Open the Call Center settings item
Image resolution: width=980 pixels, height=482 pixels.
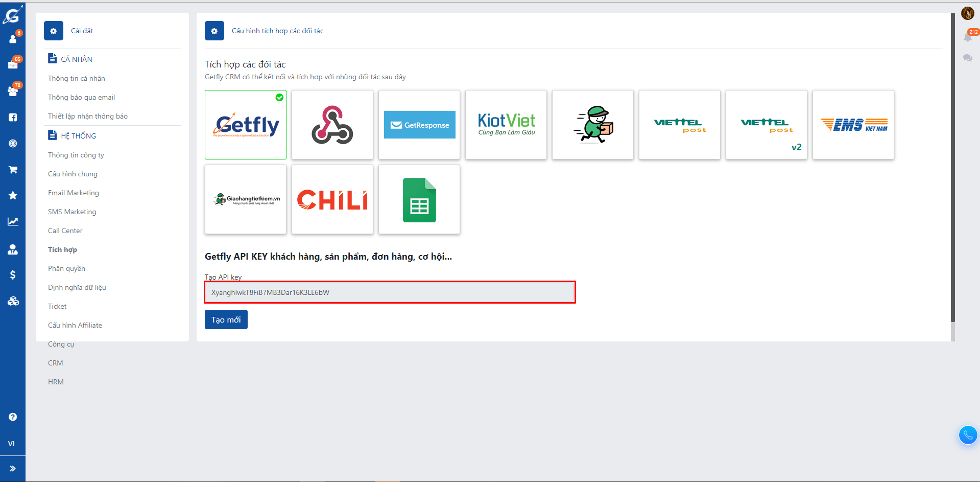65,231
